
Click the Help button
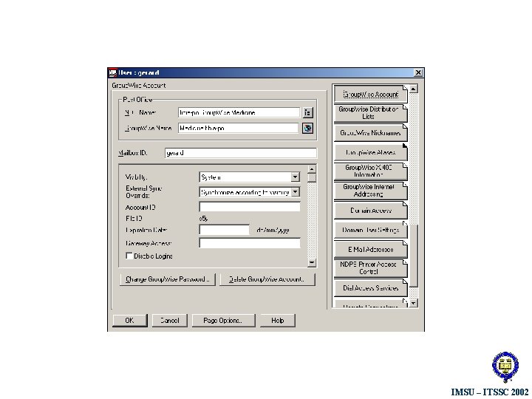point(278,320)
